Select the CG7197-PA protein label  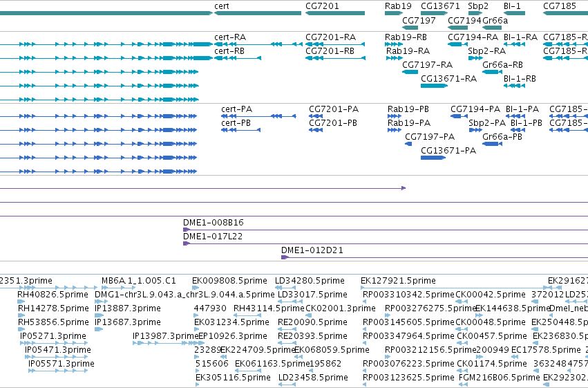[430, 137]
